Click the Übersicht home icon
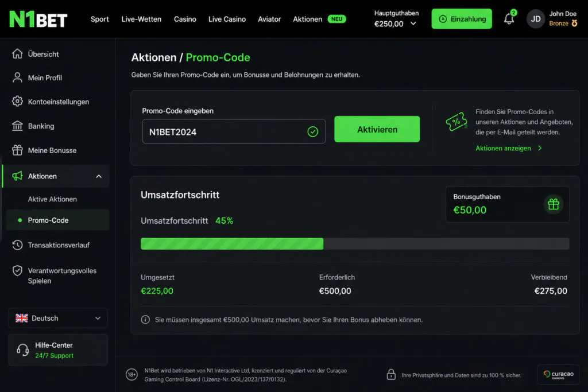This screenshot has height=392, width=588. [17, 53]
